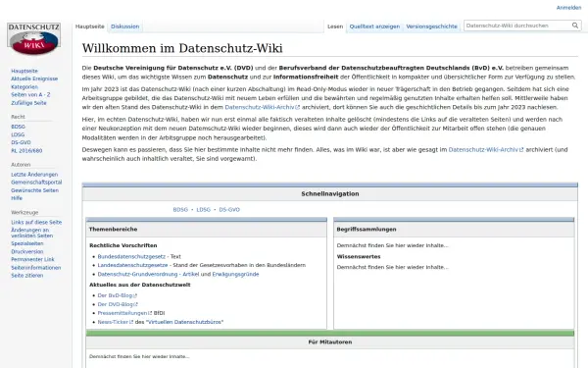Open Seiteninformationen in sidebar
588x368 pixels.
click(35, 268)
